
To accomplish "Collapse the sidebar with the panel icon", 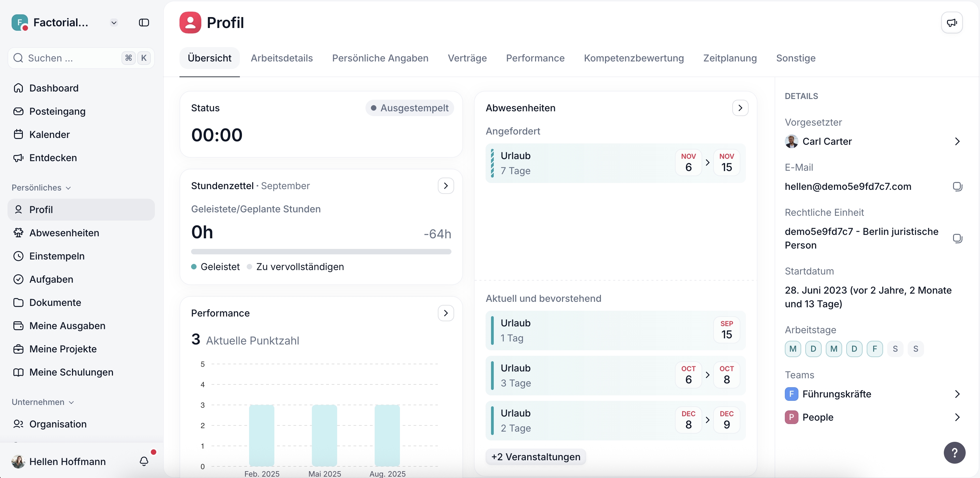I will pyautogui.click(x=144, y=23).
